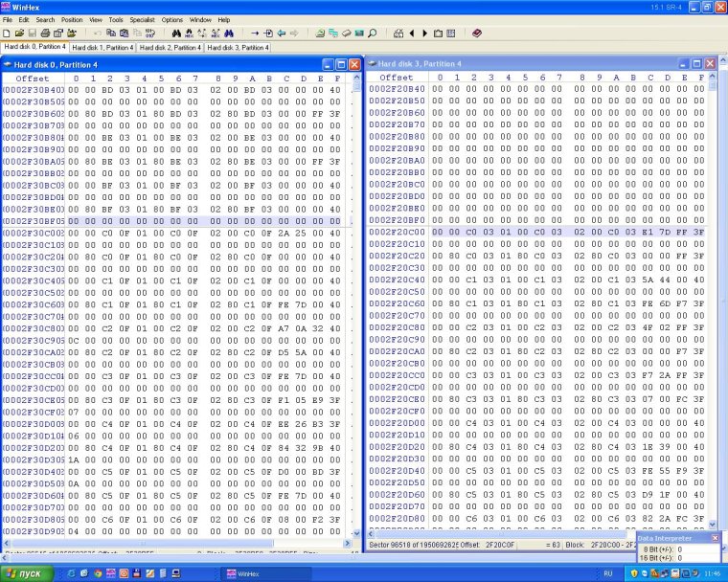Click the Windows Start button (пуск)
The width and height of the screenshot is (728, 582).
click(x=27, y=573)
